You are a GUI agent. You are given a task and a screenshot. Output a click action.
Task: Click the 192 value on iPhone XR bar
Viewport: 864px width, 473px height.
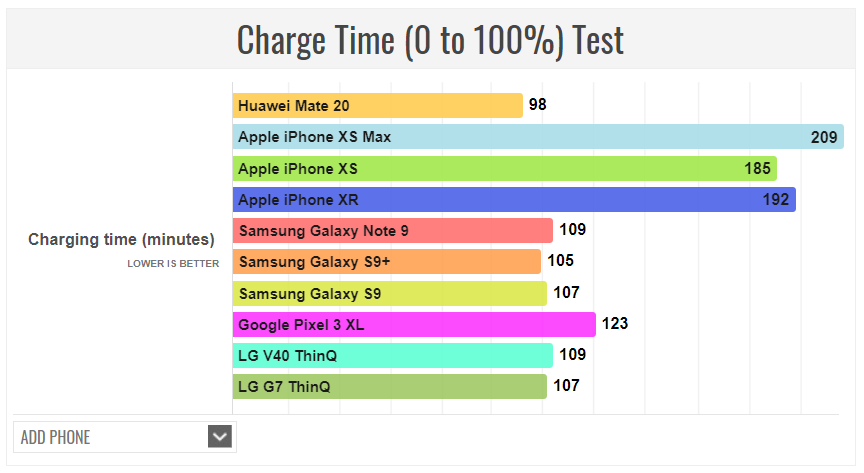pyautogui.click(x=776, y=200)
